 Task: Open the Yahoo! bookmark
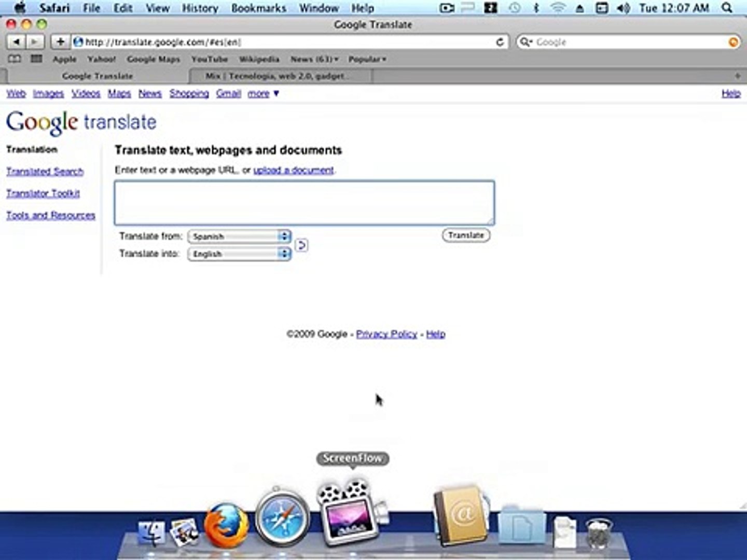click(x=102, y=59)
